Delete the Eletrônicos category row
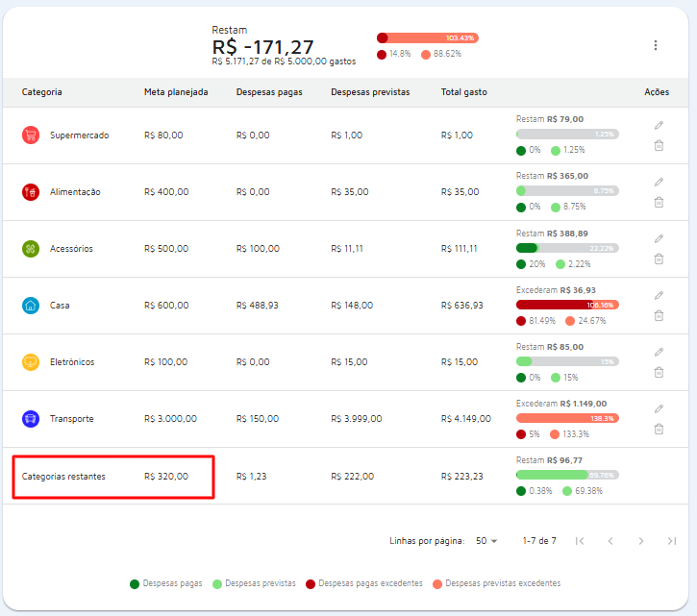The image size is (697, 616). (x=659, y=372)
